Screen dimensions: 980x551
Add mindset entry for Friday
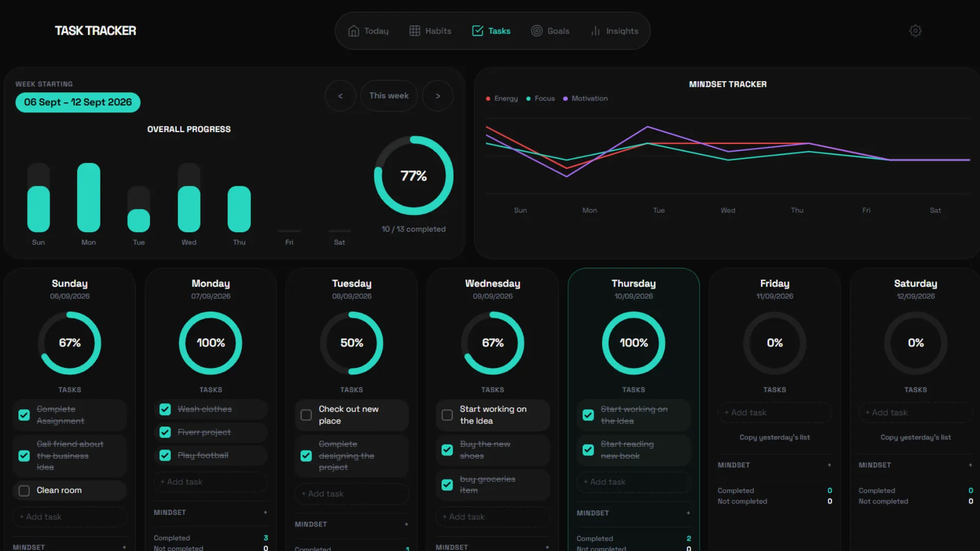point(829,465)
